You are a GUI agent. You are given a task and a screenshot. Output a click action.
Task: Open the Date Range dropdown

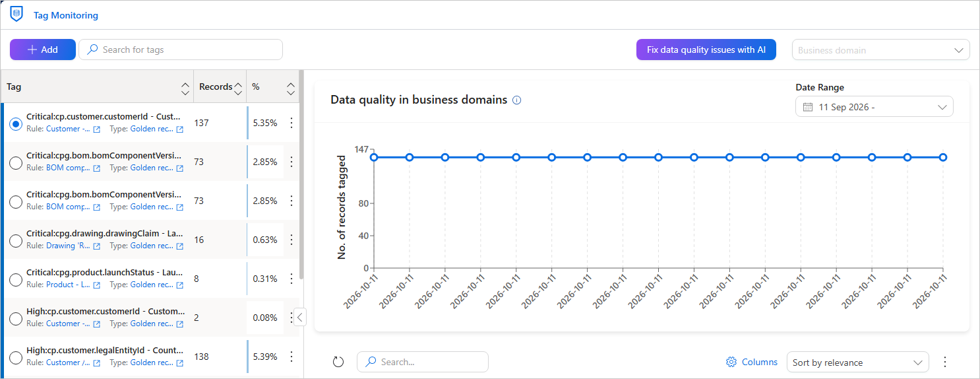[x=874, y=107]
